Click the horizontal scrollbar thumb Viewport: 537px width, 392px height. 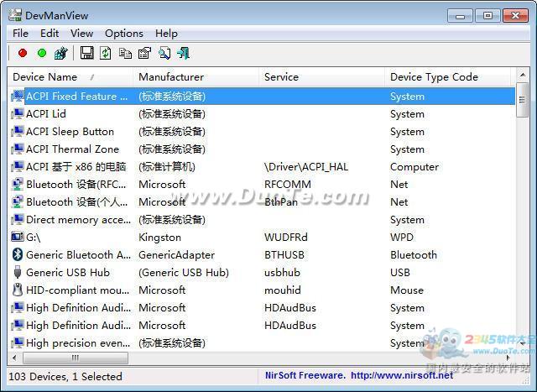(x=76, y=358)
